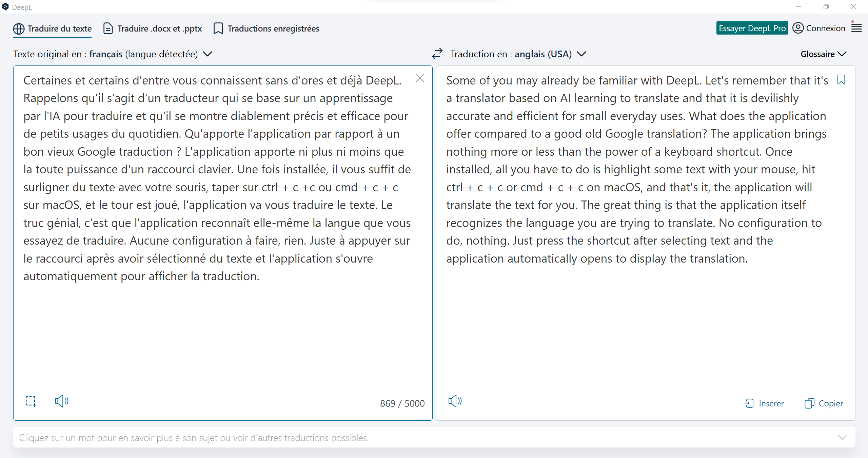Image resolution: width=868 pixels, height=458 pixels.
Task: Click the screen capture selection icon
Action: click(x=31, y=401)
